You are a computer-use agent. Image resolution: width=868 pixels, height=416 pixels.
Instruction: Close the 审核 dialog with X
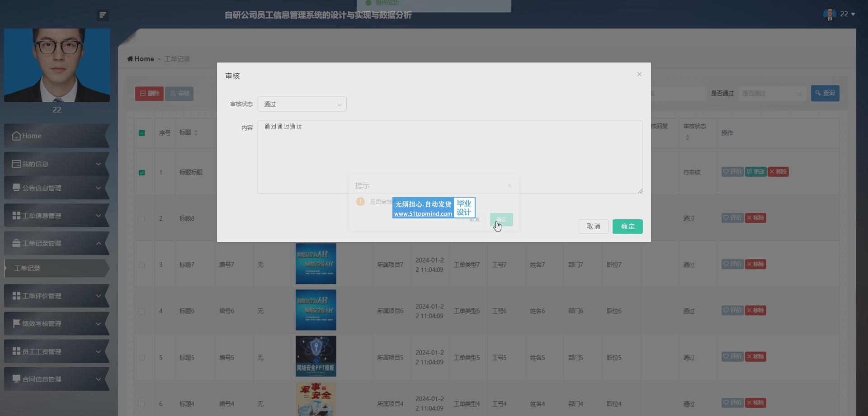pos(639,74)
